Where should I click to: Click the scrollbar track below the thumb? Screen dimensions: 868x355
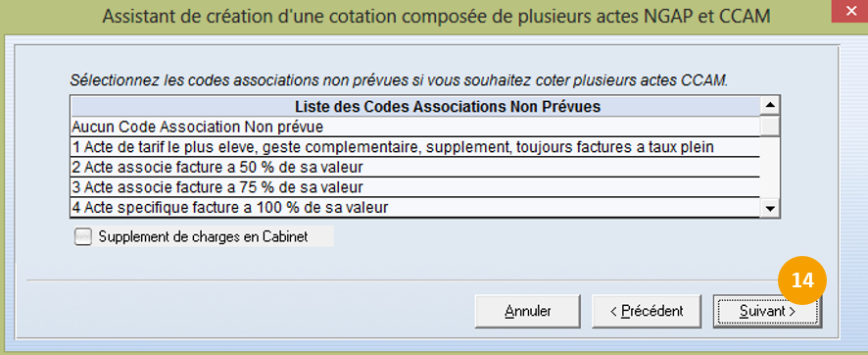tap(770, 168)
